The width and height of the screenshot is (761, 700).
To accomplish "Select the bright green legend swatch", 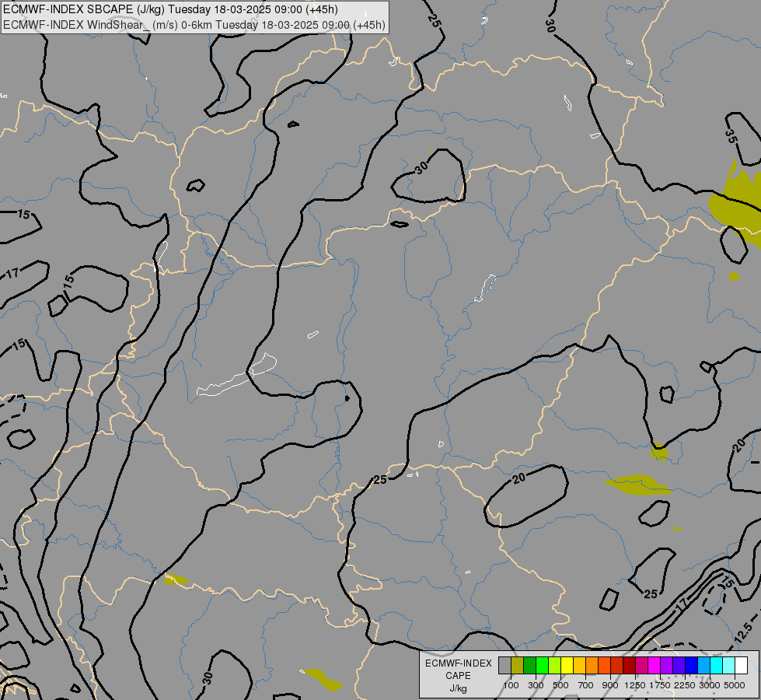I will (x=542, y=665).
